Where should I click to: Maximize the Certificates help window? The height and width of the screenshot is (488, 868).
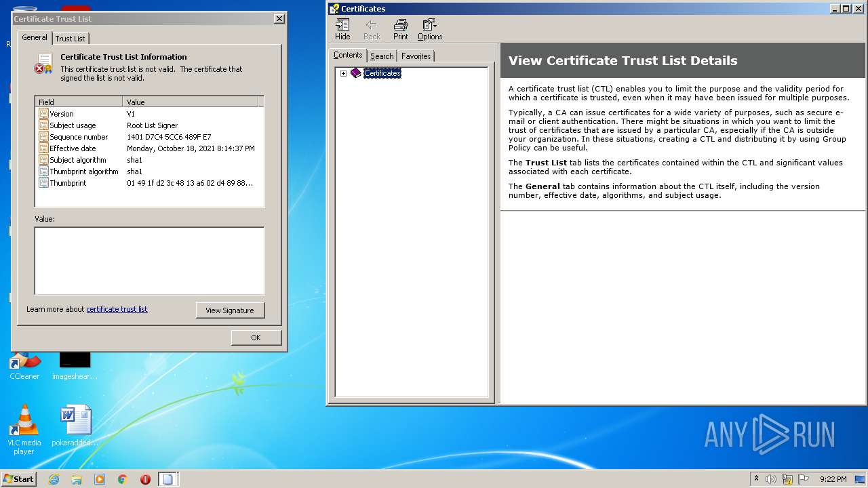[846, 9]
